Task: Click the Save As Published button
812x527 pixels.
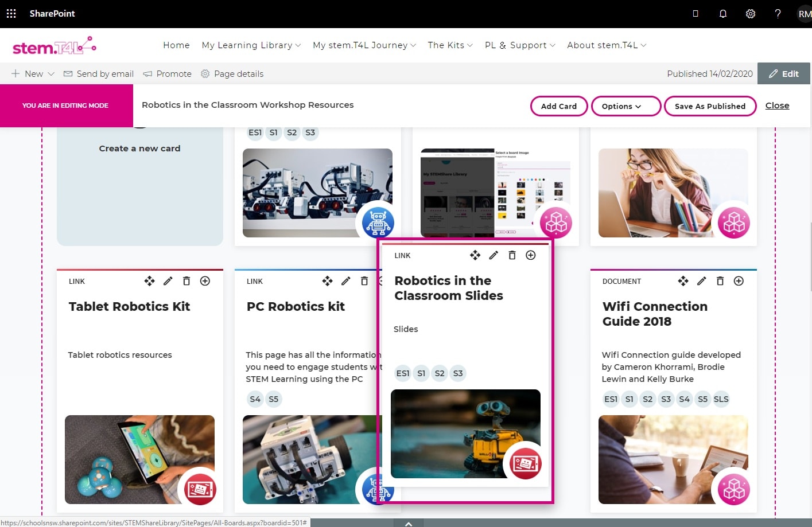Action: click(710, 106)
